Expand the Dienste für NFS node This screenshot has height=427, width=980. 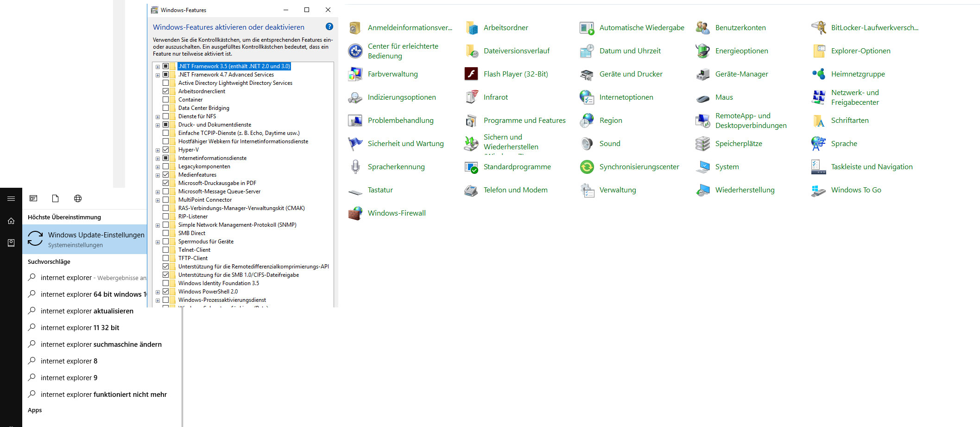158,117
